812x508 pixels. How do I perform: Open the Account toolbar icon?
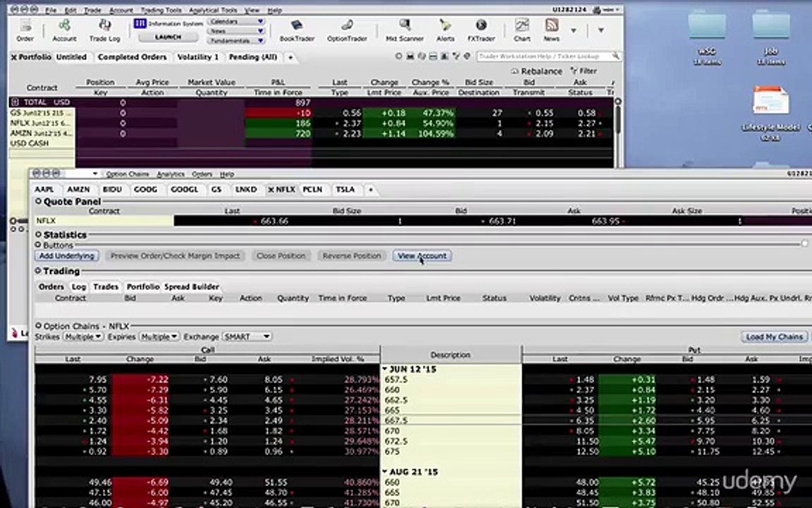64,30
